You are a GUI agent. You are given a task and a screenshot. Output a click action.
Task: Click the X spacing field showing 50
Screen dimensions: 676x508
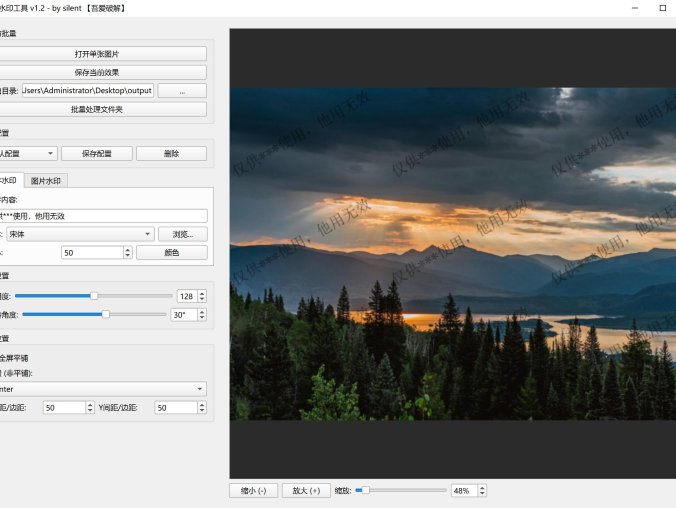[64, 408]
